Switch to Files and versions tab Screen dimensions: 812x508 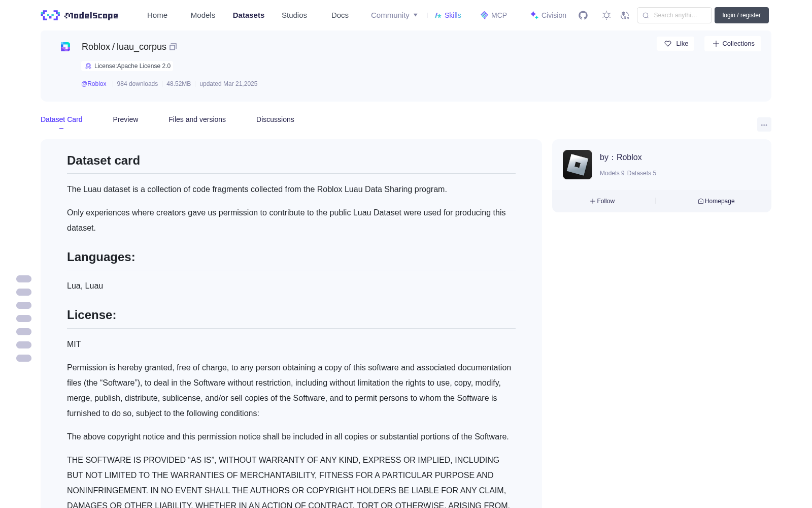point(197,119)
